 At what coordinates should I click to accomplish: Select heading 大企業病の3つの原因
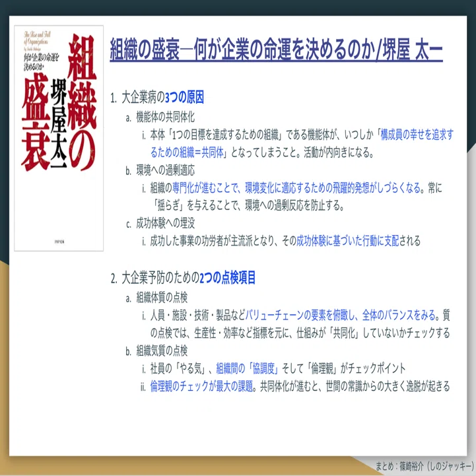coord(162,98)
